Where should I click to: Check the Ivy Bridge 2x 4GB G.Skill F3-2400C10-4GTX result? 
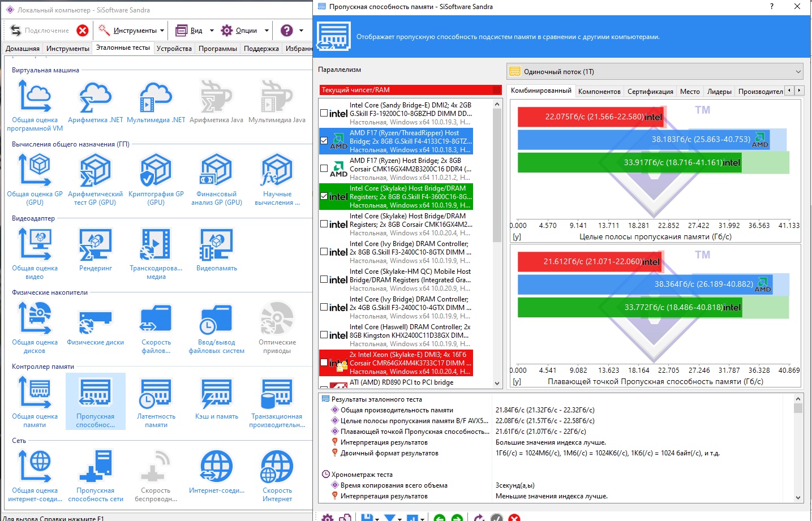click(x=324, y=307)
